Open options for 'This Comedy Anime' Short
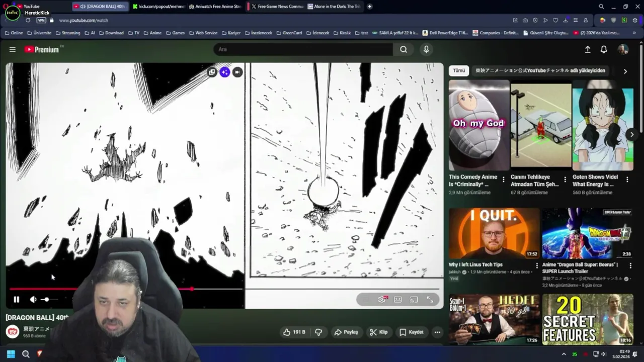The height and width of the screenshot is (362, 644). (x=503, y=179)
